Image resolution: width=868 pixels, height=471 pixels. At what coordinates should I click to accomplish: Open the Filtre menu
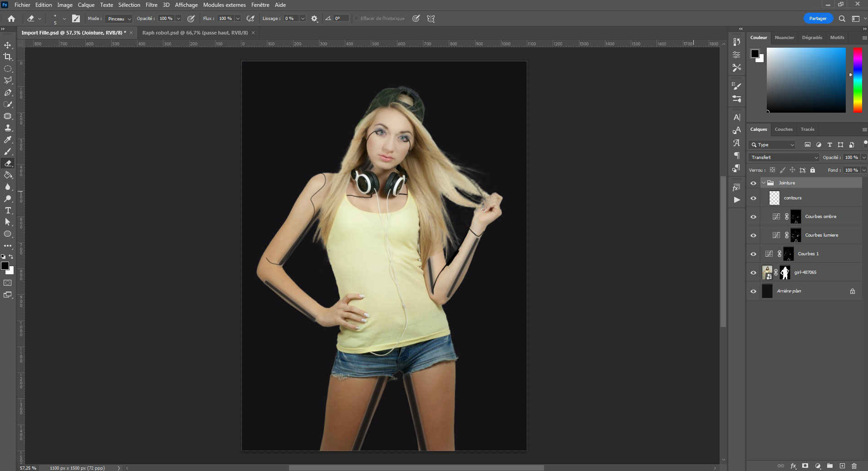(x=152, y=5)
